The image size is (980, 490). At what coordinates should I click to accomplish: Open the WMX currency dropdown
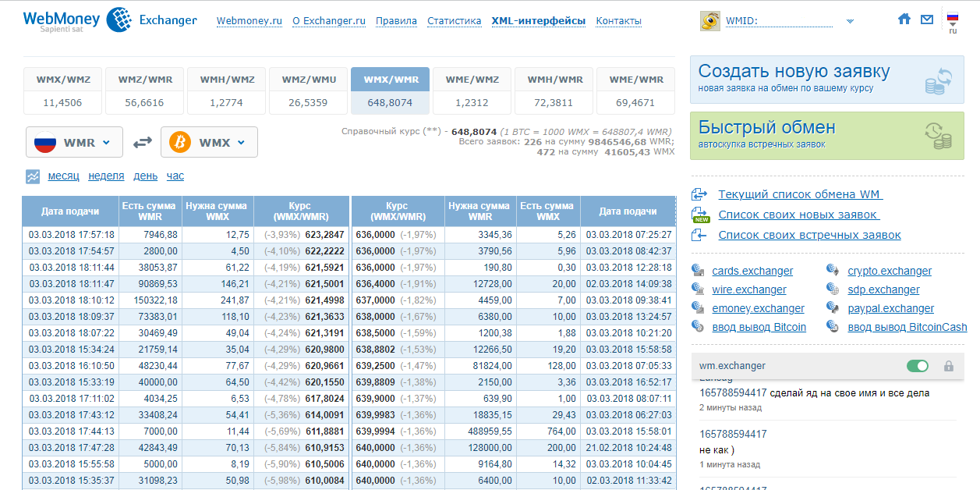pos(209,143)
